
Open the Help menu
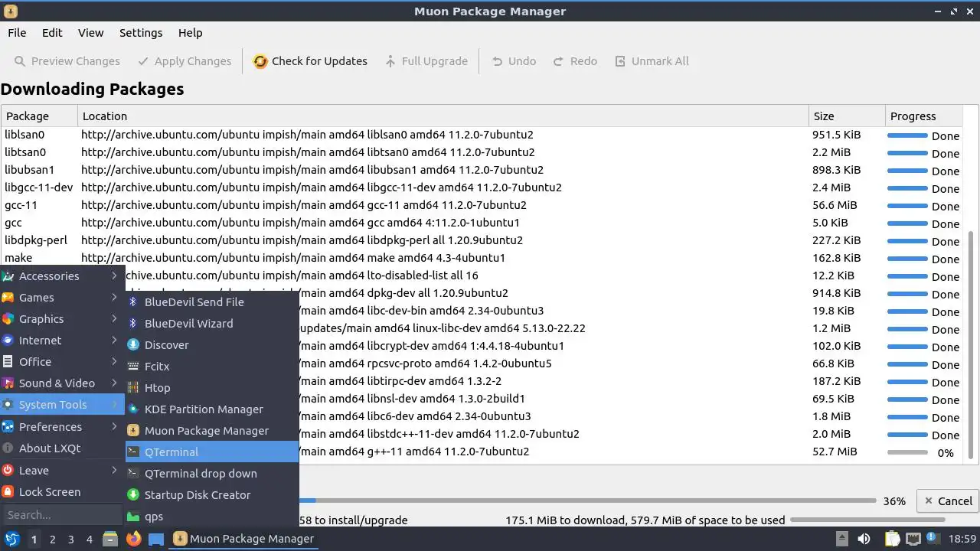[191, 33]
